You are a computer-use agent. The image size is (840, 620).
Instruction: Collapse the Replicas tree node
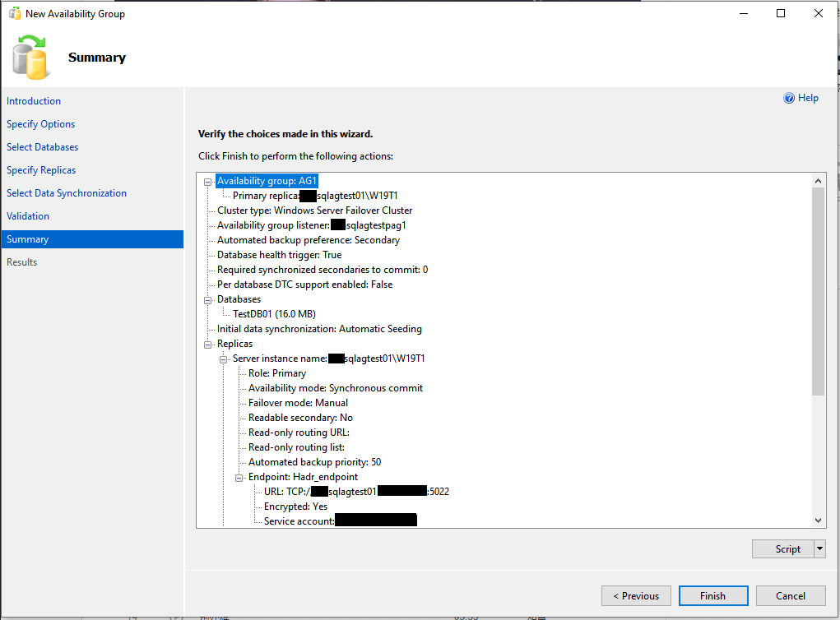[208, 345]
